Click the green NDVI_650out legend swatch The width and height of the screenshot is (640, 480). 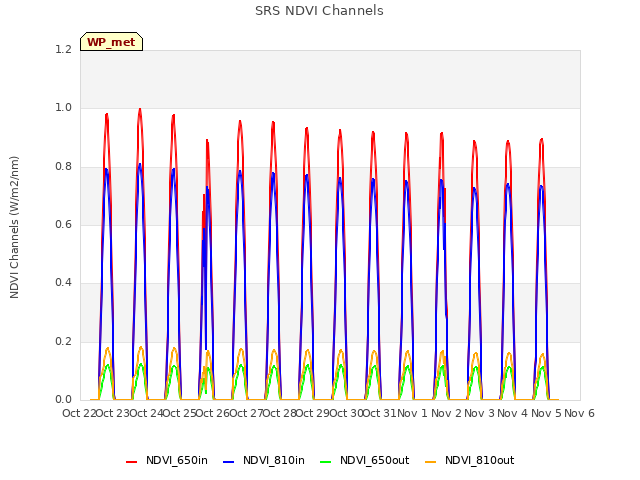(326, 462)
